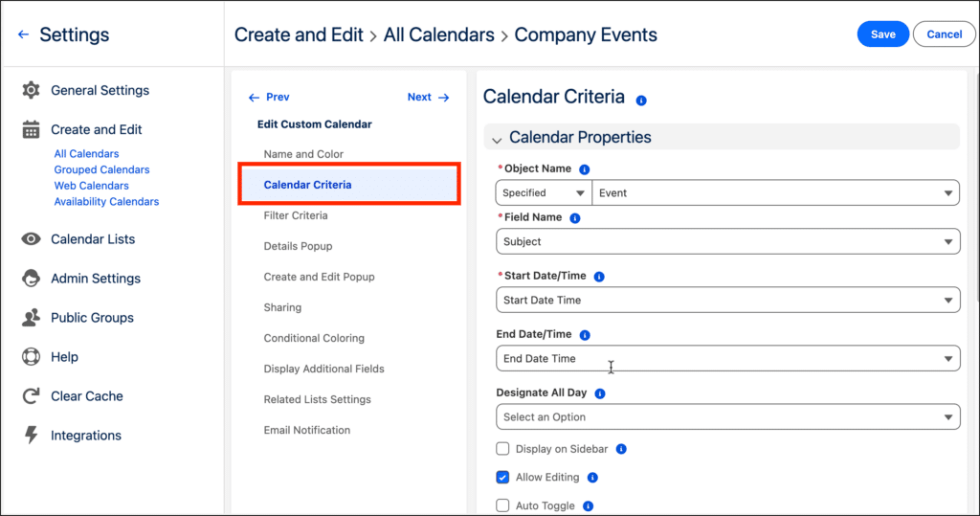The width and height of the screenshot is (980, 516).
Task: Click the back arrow beside Settings
Action: [x=24, y=34]
